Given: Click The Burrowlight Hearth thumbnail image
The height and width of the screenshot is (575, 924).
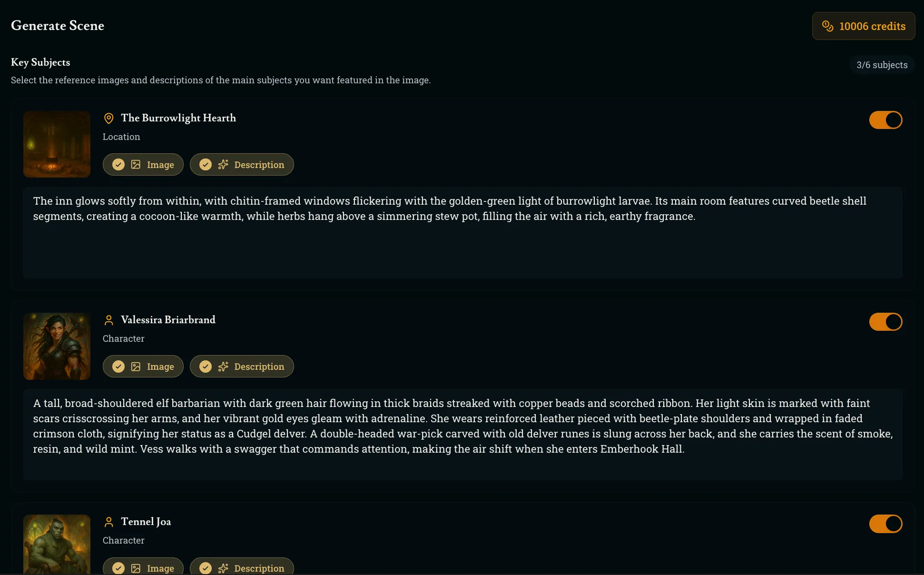Looking at the screenshot, I should pos(57,144).
